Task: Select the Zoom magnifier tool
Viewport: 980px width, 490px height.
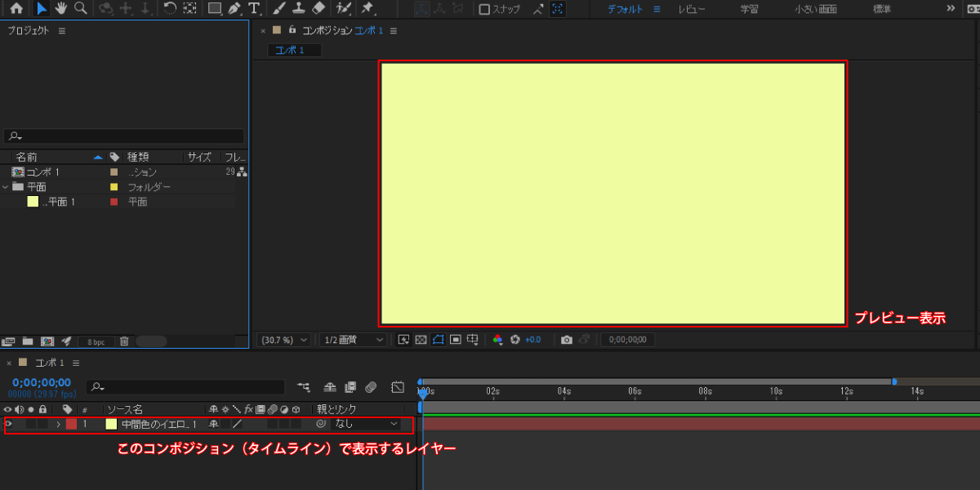Action: [x=81, y=8]
